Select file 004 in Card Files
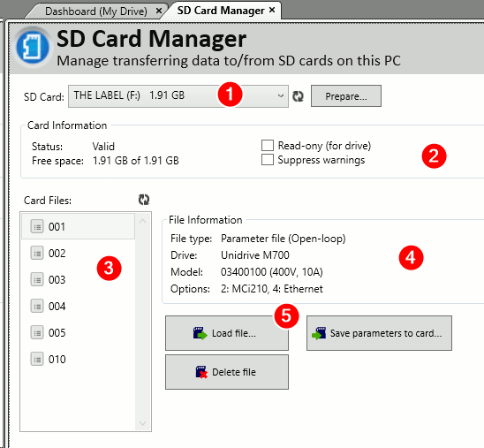 pyautogui.click(x=78, y=307)
